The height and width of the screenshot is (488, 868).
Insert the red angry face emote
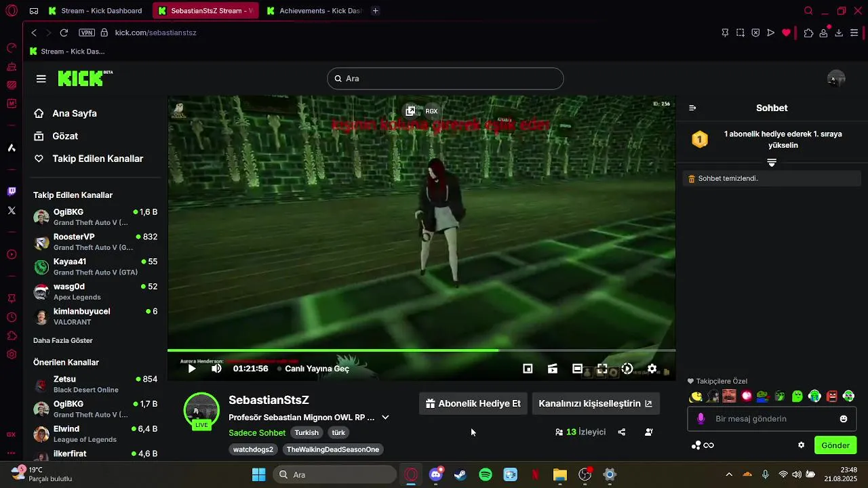[x=832, y=396]
